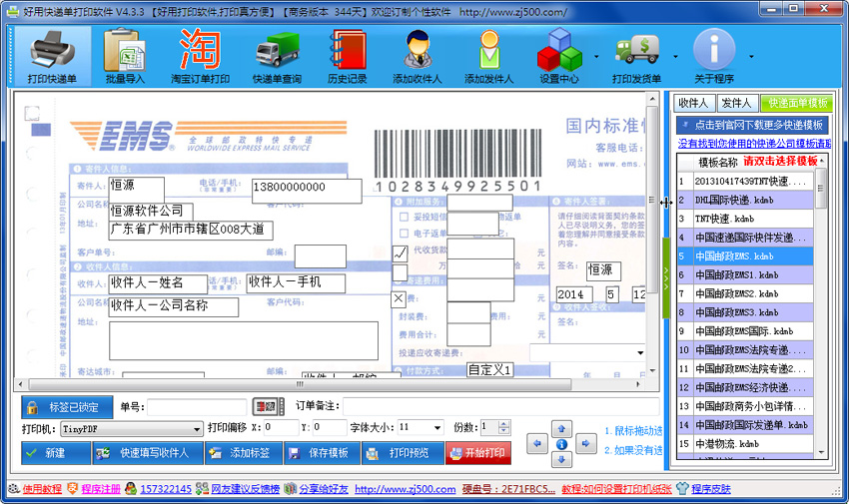Open 设置中心 colored cubes icon
849x504 pixels.
click(559, 57)
